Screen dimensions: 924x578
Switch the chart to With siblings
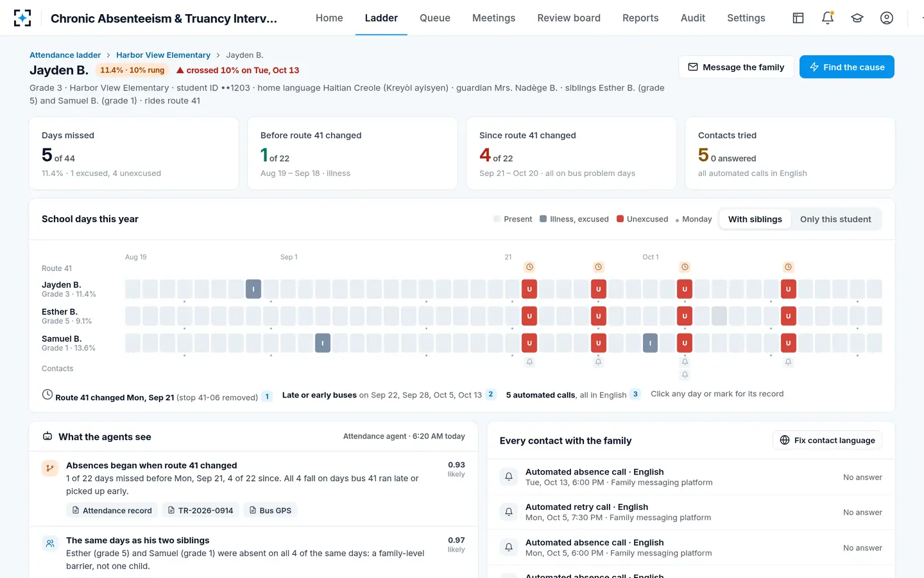[755, 219]
